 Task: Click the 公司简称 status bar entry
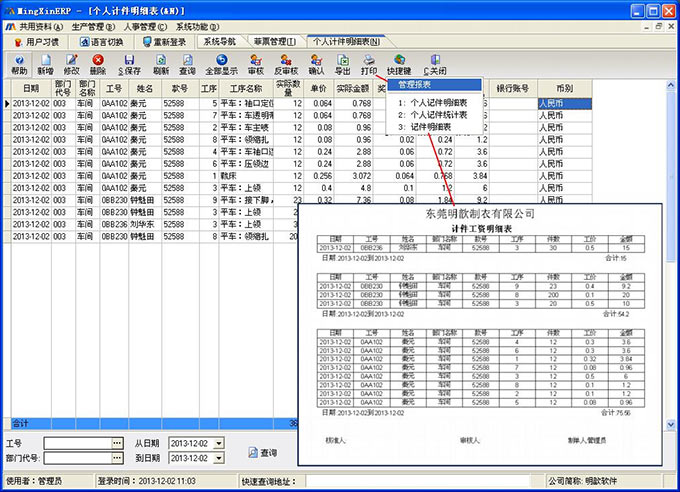point(582,481)
